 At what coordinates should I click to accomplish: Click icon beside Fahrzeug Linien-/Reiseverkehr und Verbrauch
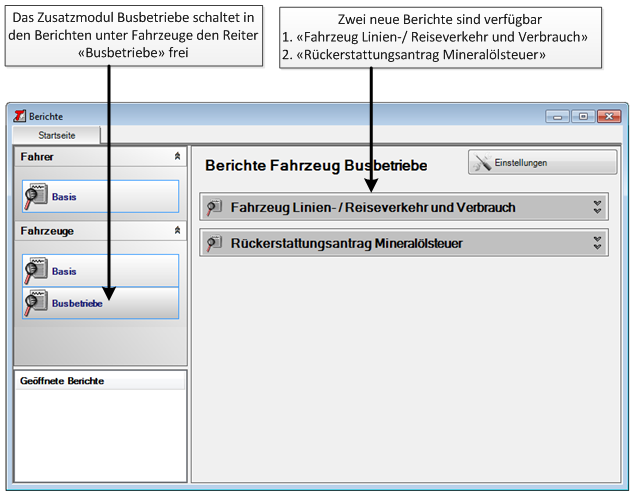214,207
